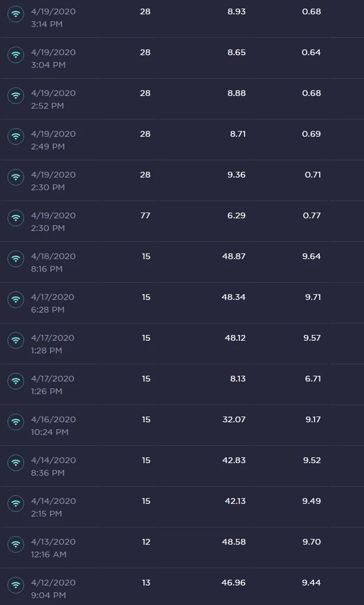Click Wi-Fi icon for 4/13/2020 12:16 AM
364x605 pixels.
16,544
